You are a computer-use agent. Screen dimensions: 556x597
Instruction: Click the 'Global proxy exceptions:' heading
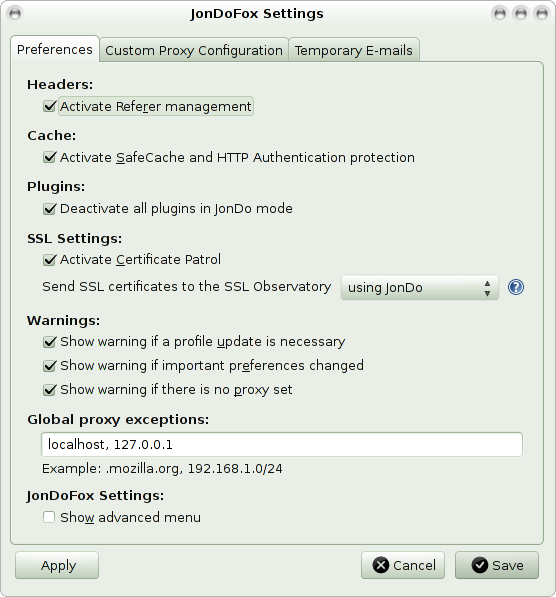point(118,420)
